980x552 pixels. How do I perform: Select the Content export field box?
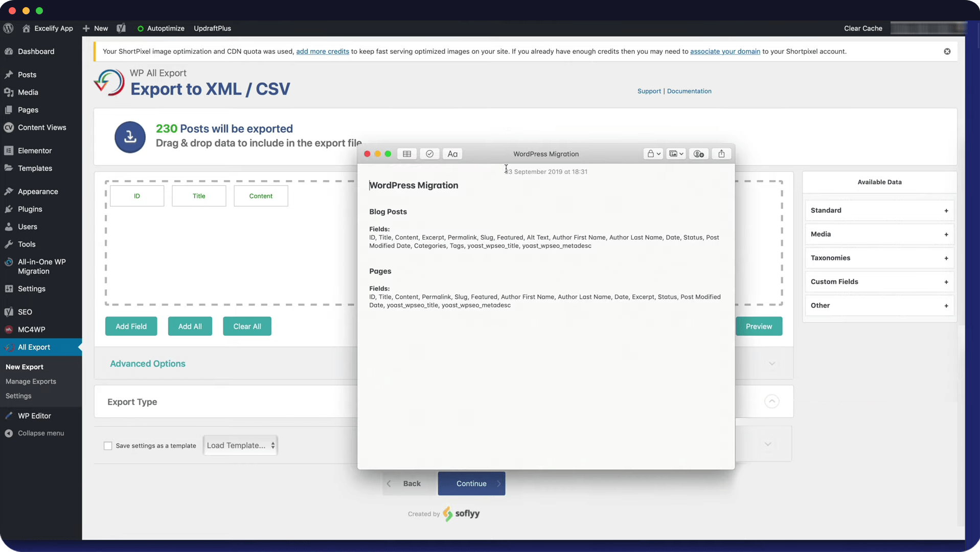tap(261, 196)
